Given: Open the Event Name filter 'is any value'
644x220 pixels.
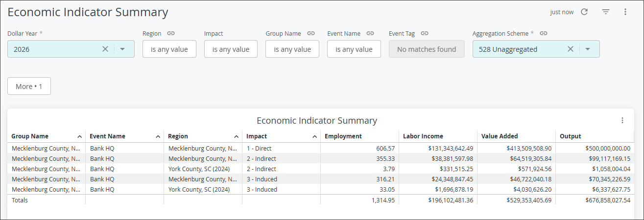Looking at the screenshot, I should click(354, 49).
